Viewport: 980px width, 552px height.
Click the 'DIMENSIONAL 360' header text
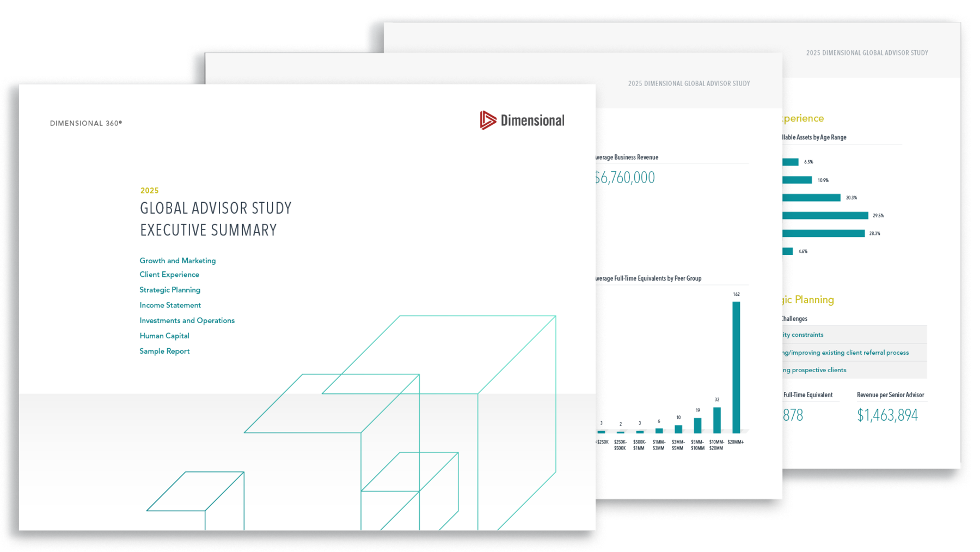[x=86, y=124]
